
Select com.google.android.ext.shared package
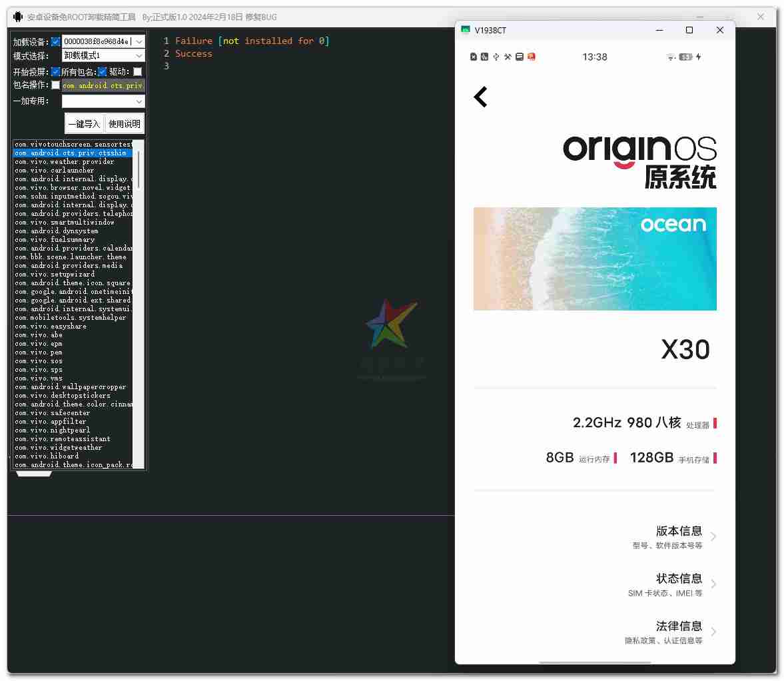tap(73, 300)
